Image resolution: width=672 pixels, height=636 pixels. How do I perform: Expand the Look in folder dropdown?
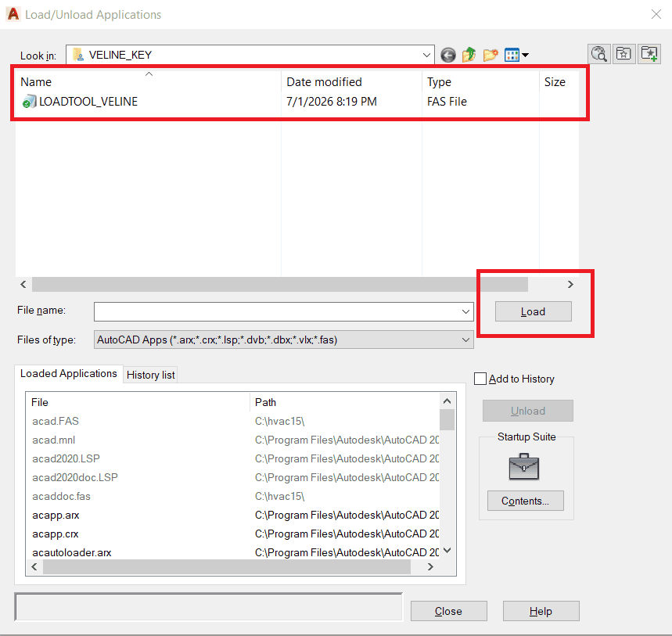pyautogui.click(x=426, y=55)
